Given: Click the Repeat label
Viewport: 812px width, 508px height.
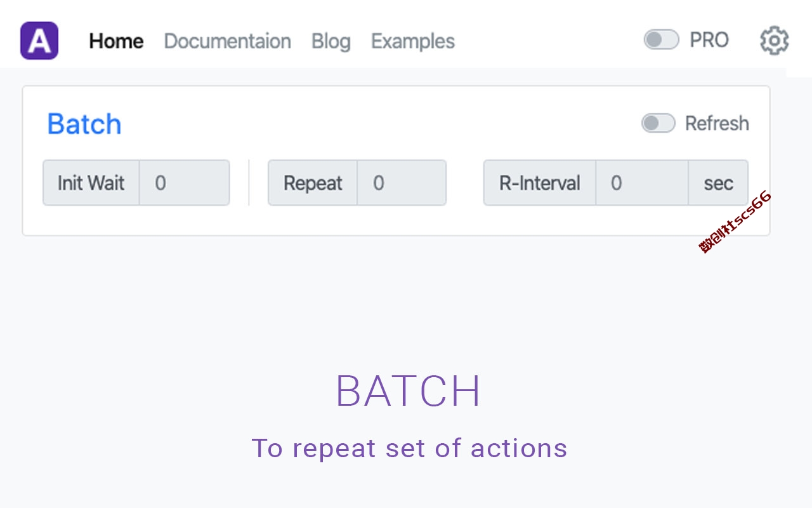Looking at the screenshot, I should (313, 183).
